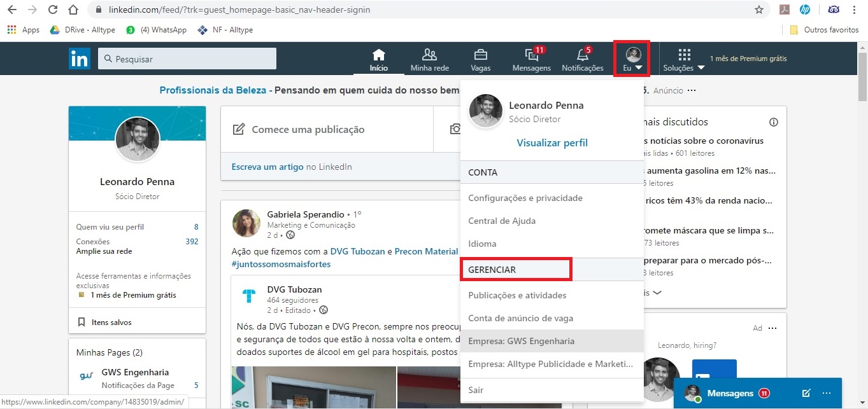Click in the Pesquisar search field
This screenshot has width=868, height=409.
(187, 59)
